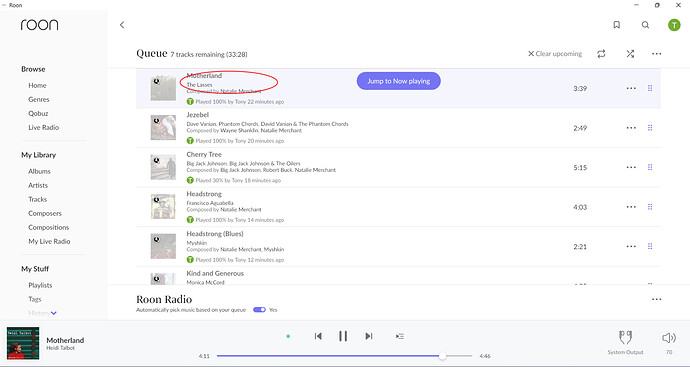Image resolution: width=690 pixels, height=367 pixels.
Task: Toggle queue loop mode
Action: pyautogui.click(x=601, y=54)
